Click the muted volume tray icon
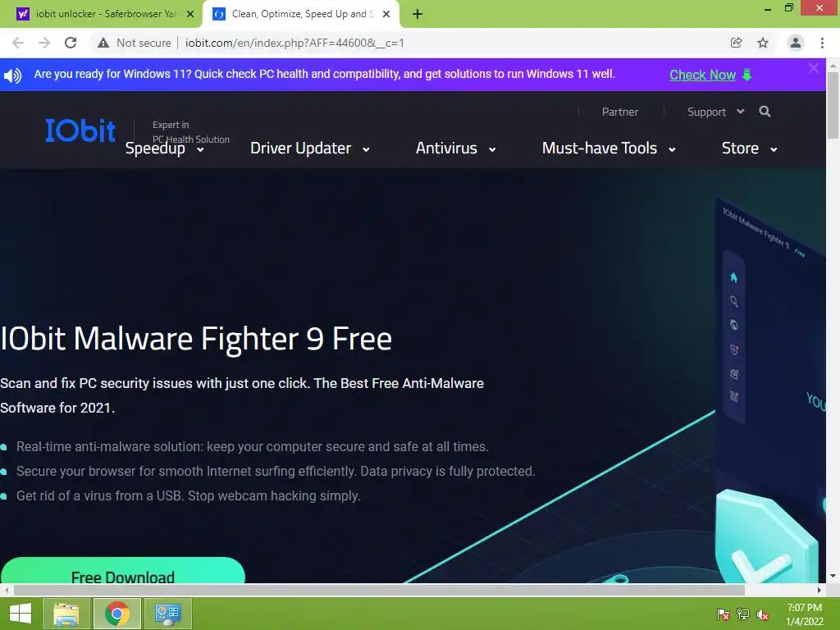 pos(763,614)
